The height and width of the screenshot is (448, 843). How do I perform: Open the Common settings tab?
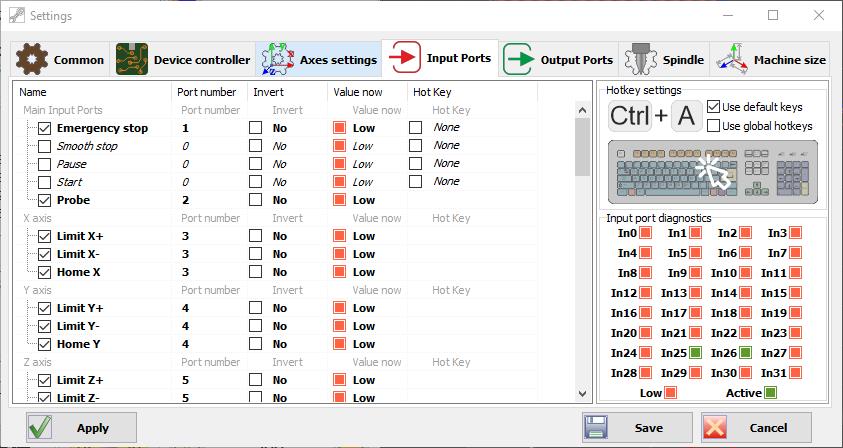[60, 59]
